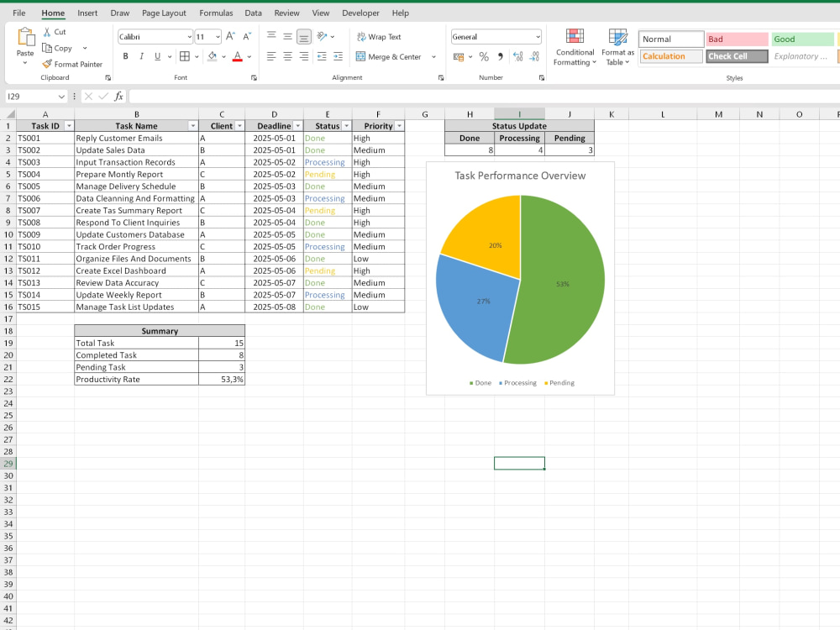The height and width of the screenshot is (630, 840).
Task: Switch to the Developer tab
Action: tap(360, 13)
